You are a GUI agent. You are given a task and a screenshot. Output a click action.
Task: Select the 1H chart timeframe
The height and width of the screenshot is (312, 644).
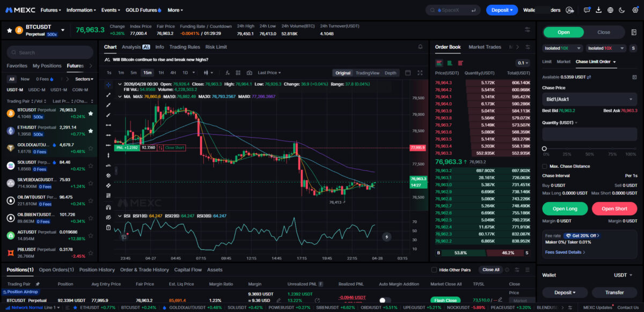pos(161,73)
